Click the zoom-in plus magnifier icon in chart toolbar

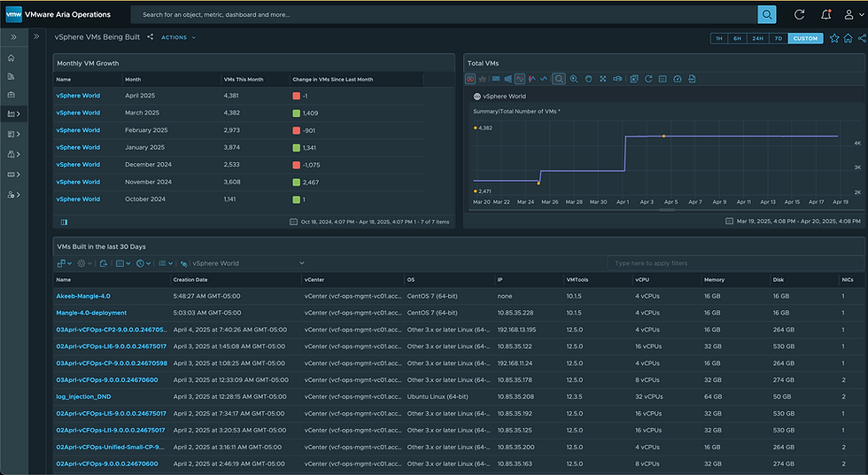pyautogui.click(x=574, y=79)
